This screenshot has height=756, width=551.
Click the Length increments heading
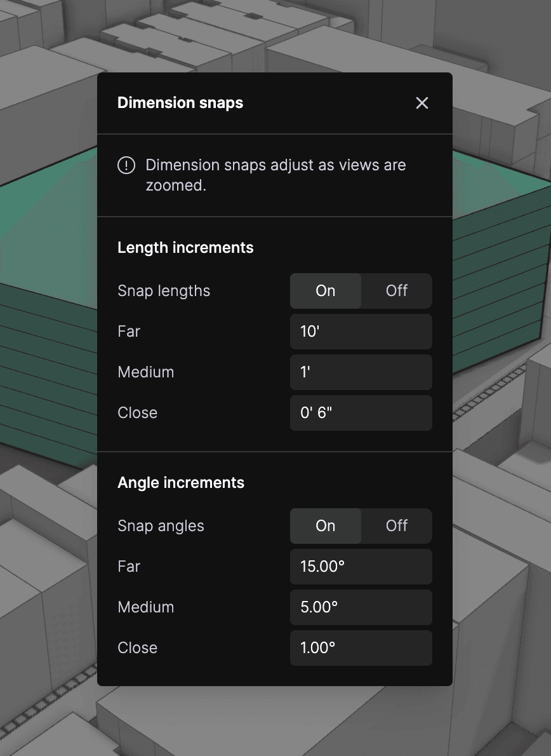tap(185, 248)
